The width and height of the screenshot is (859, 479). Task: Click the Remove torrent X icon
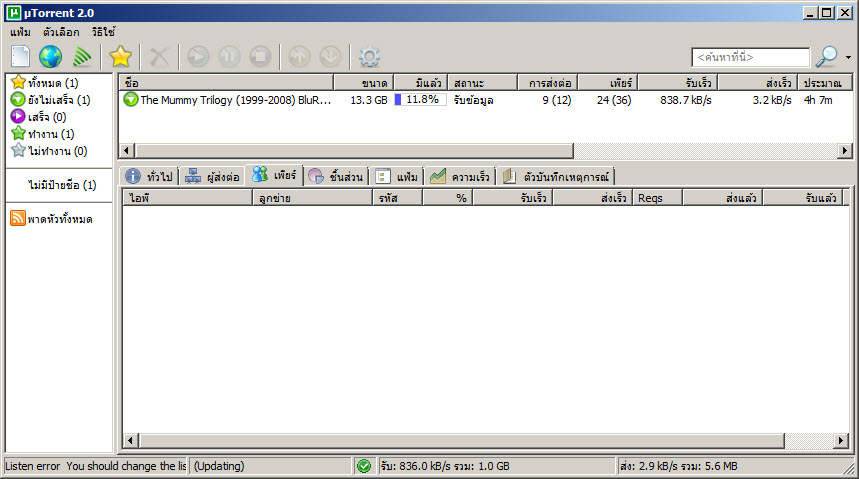(159, 56)
